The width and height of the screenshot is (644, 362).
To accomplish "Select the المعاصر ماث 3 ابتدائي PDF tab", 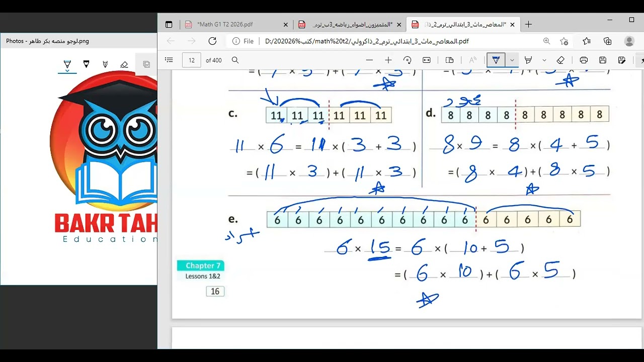I will 463,24.
